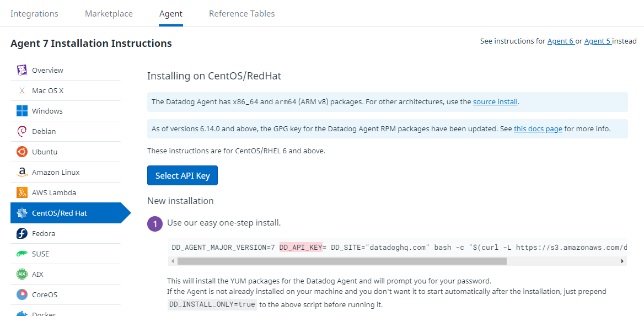Click the Windows logo icon
The height and width of the screenshot is (316, 644).
pyautogui.click(x=22, y=111)
